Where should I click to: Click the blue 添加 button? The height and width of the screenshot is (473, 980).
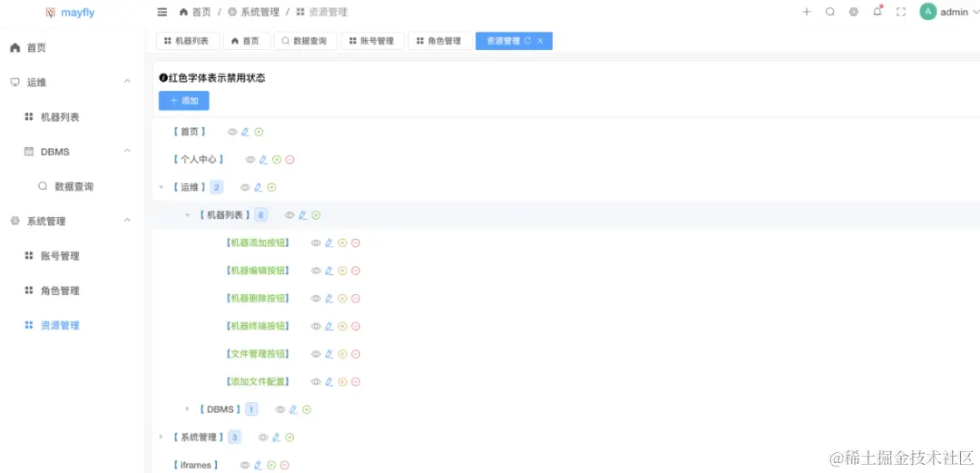click(x=183, y=101)
